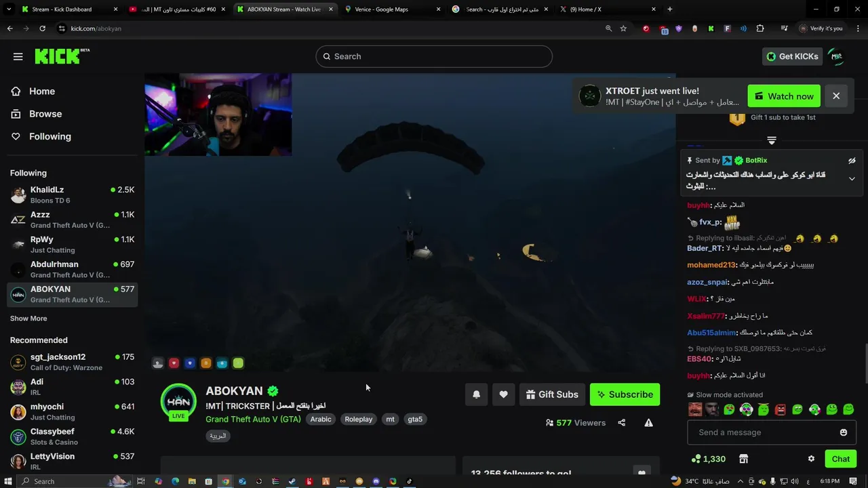Click the chat message input field

click(771, 432)
